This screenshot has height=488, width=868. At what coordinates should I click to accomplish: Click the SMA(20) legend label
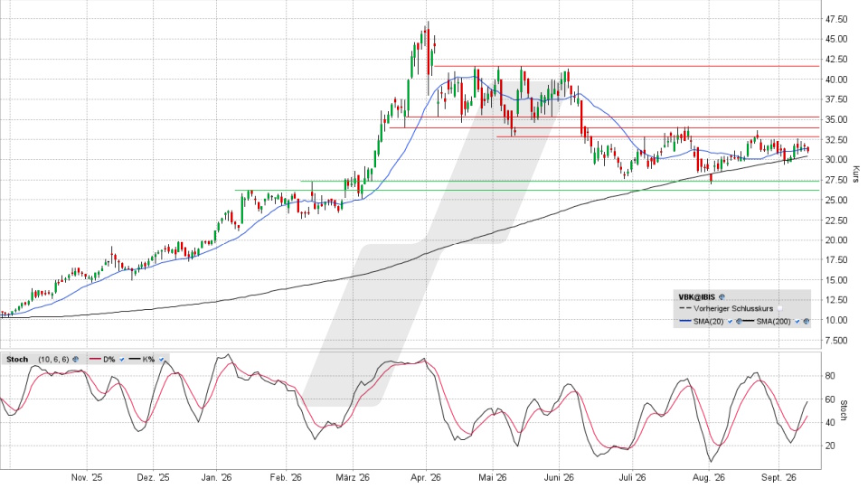(708, 321)
